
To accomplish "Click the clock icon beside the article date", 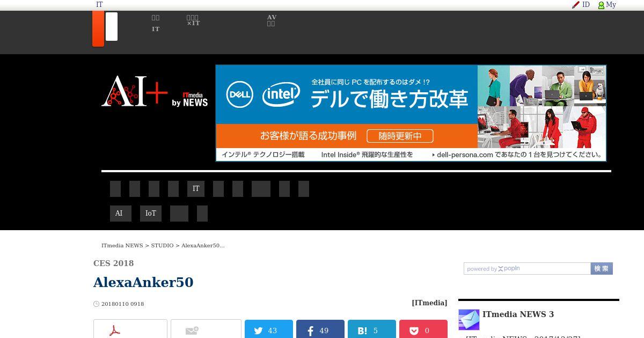I will click(97, 304).
